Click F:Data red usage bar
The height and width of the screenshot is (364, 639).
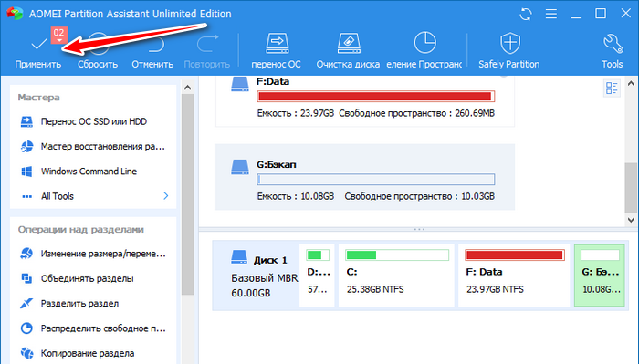[376, 97]
